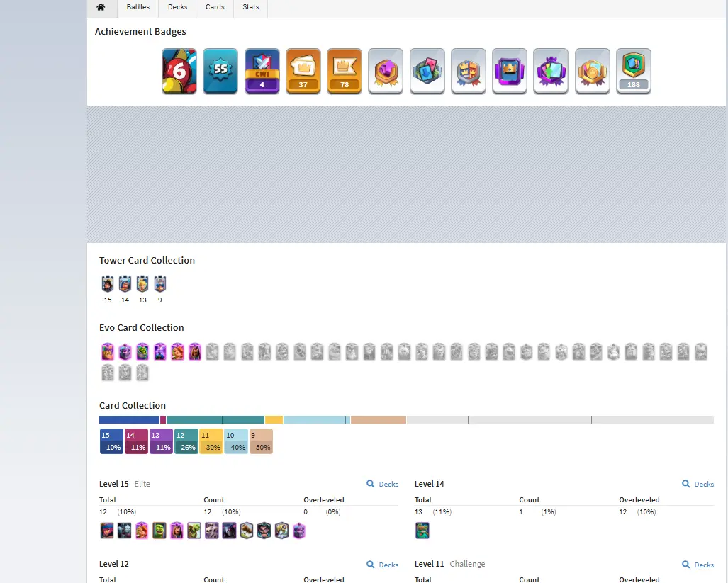Click the green shield badge showing 188
This screenshot has height=583, width=728.
pyautogui.click(x=634, y=71)
